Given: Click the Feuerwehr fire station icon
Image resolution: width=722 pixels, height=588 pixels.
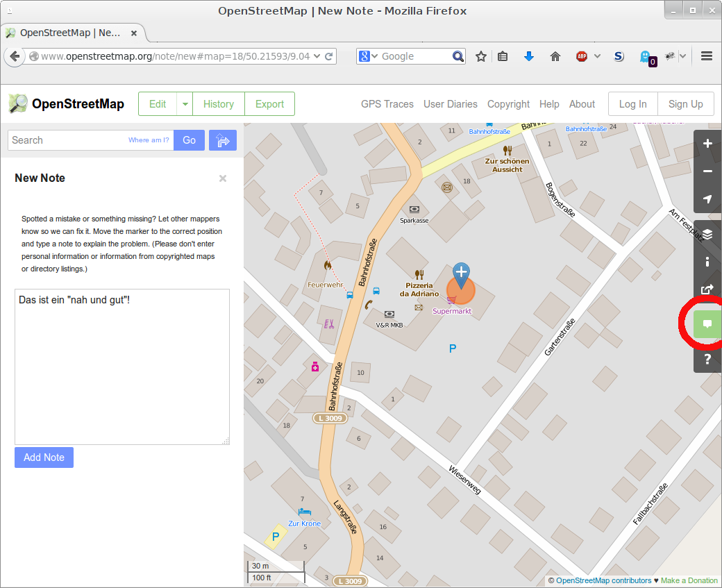Looking at the screenshot, I should coord(328,264).
